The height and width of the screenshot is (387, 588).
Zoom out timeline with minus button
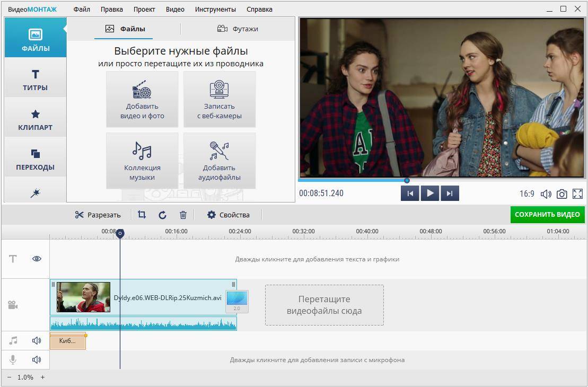click(10, 377)
